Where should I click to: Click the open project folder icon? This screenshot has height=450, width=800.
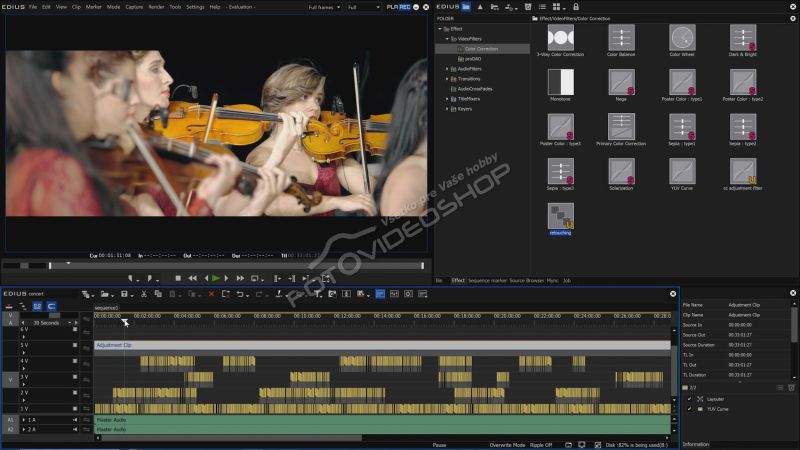[x=105, y=294]
